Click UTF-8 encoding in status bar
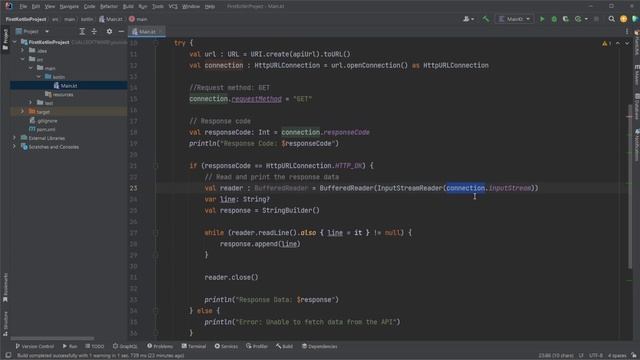Screen dimensions: 640x360 [596, 356]
